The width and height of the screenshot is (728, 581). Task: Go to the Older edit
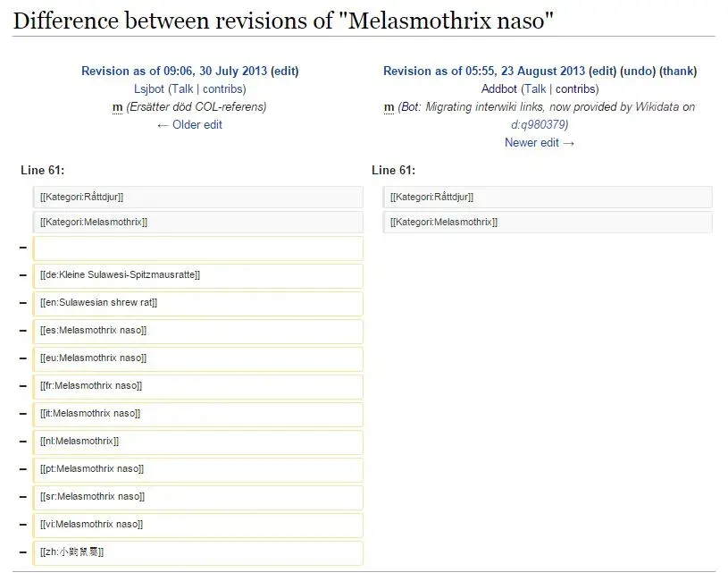click(189, 124)
